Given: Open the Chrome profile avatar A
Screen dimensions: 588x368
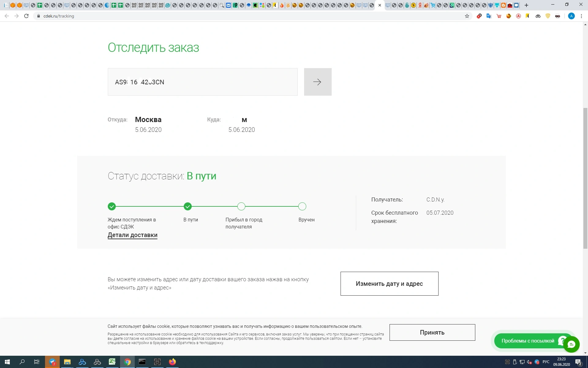Looking at the screenshot, I should click(571, 16).
